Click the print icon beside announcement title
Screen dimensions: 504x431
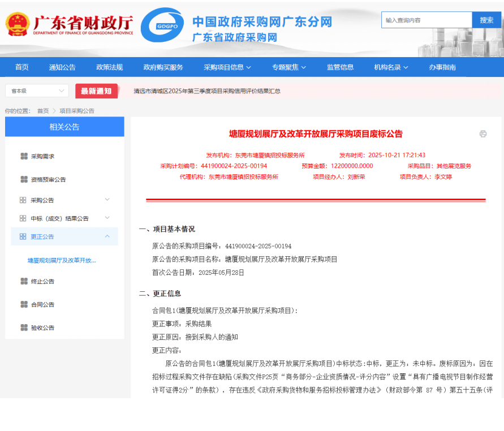coord(483,134)
